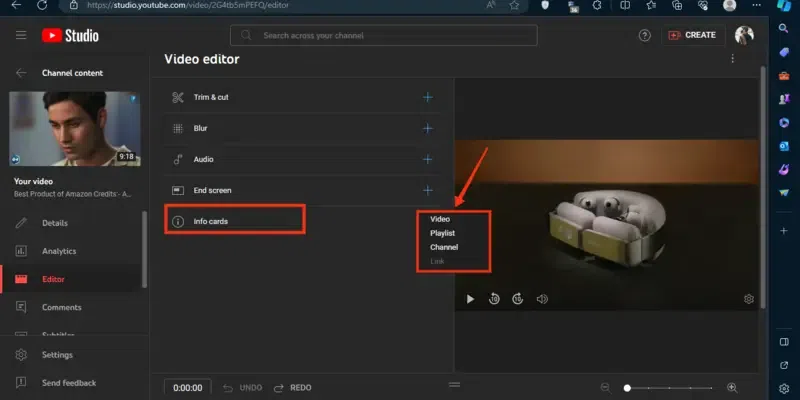Zoom out the timeline
The width and height of the screenshot is (800, 400).
click(605, 388)
